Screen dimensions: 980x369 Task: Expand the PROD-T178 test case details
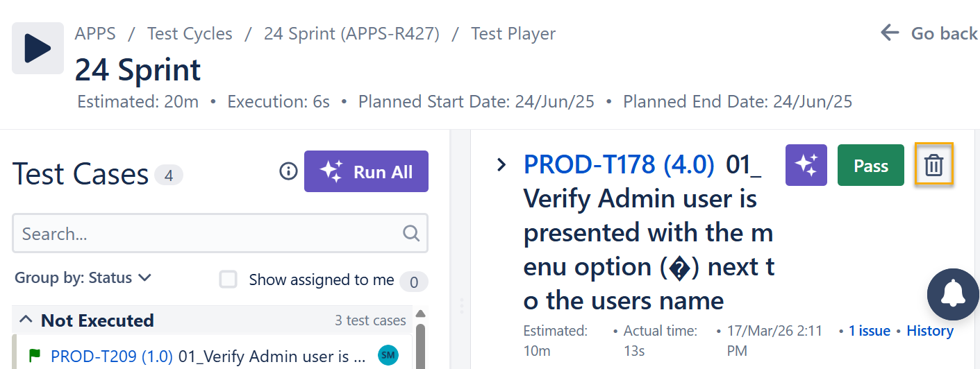tap(501, 165)
